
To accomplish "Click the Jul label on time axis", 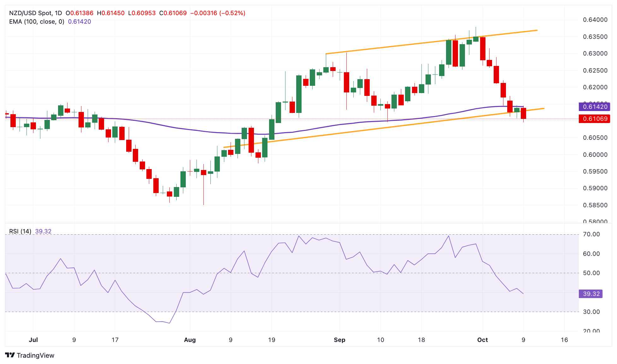I will [33, 340].
